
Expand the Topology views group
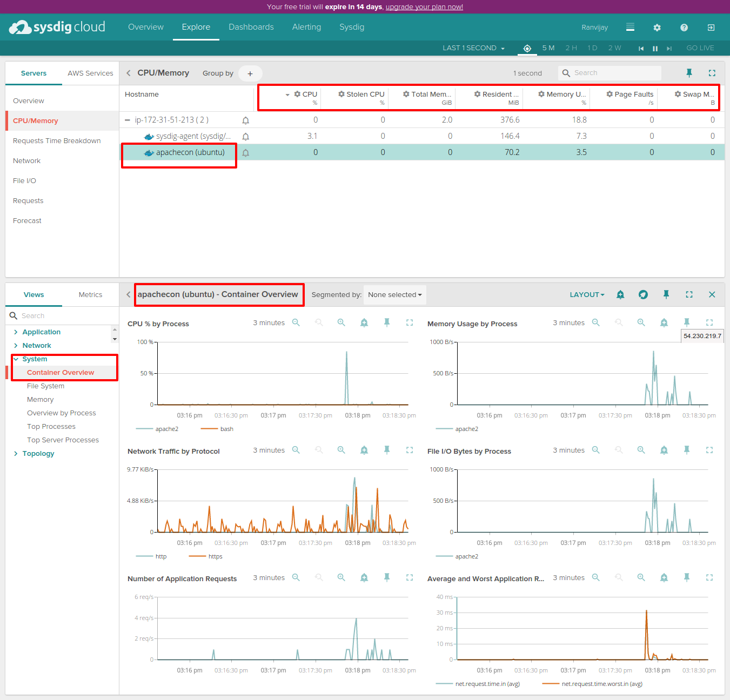[16, 454]
